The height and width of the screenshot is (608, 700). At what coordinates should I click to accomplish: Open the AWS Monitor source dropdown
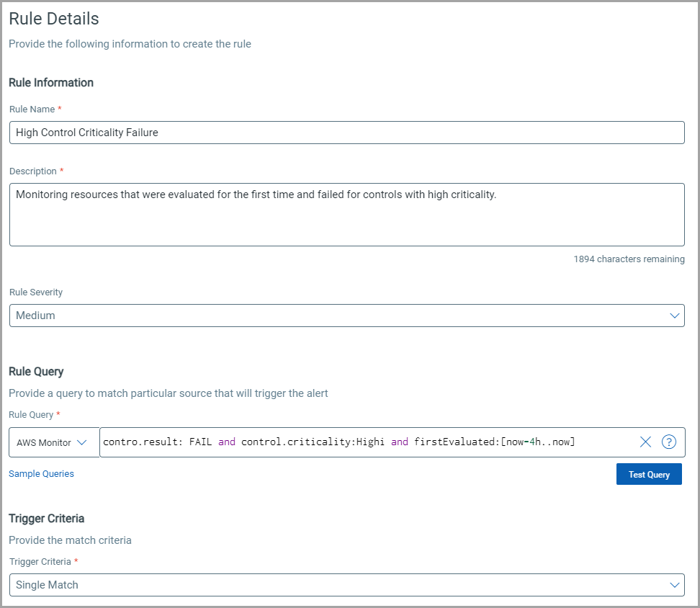pyautogui.click(x=54, y=442)
